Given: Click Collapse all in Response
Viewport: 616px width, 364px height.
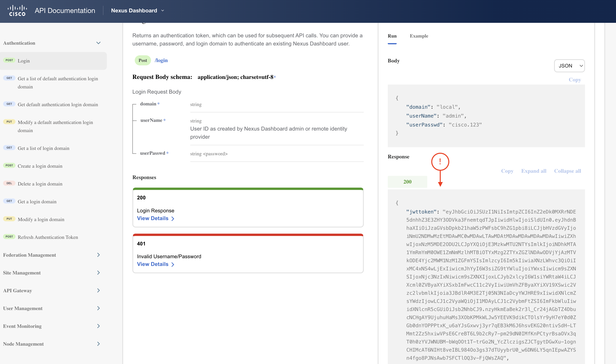Looking at the screenshot, I should (567, 171).
